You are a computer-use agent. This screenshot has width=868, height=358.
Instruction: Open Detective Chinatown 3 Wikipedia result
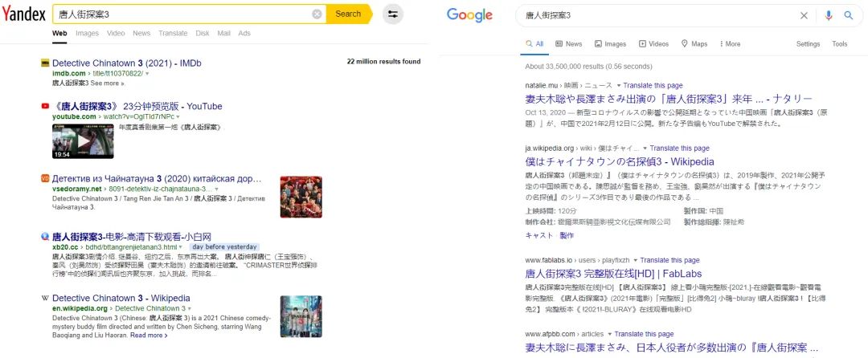tap(121, 299)
